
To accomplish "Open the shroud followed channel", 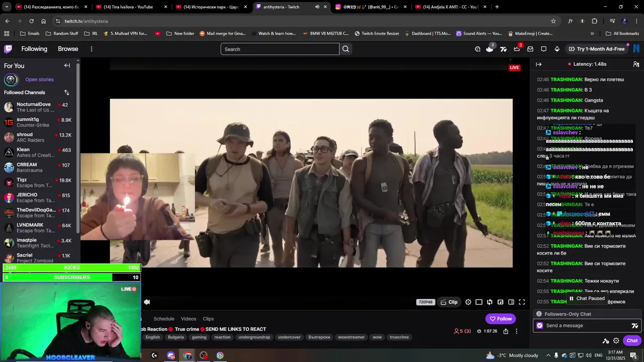I will point(38,137).
